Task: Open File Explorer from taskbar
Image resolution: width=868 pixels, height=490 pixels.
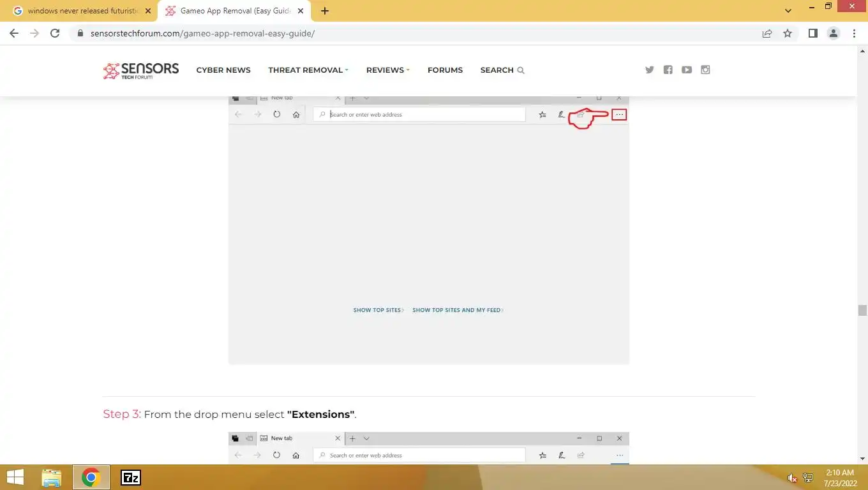Action: [x=52, y=477]
